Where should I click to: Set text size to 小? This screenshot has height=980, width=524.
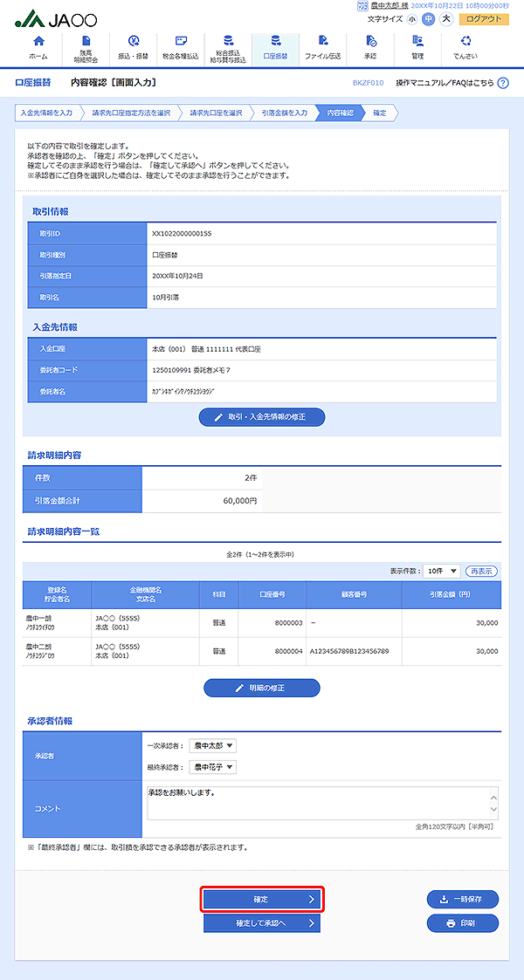pos(412,19)
